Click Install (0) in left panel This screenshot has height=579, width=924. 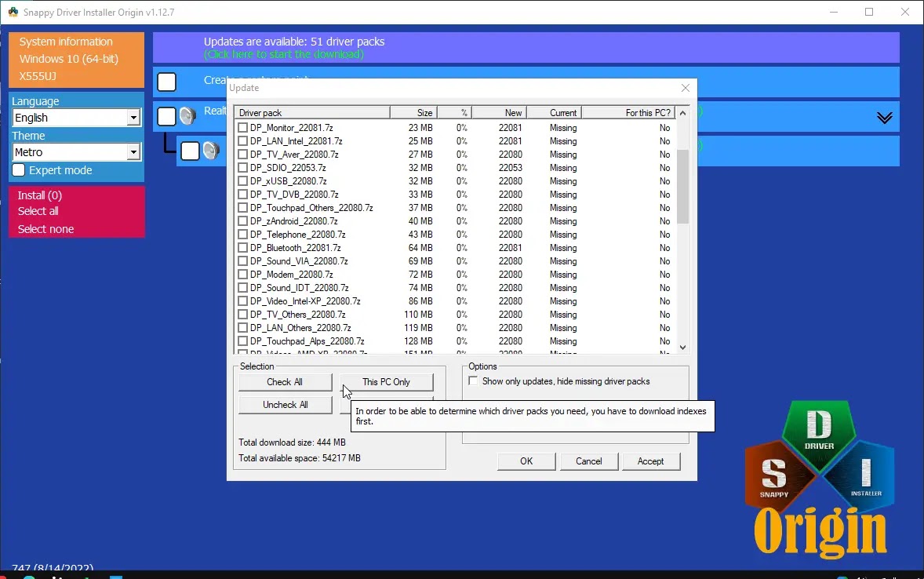click(39, 195)
